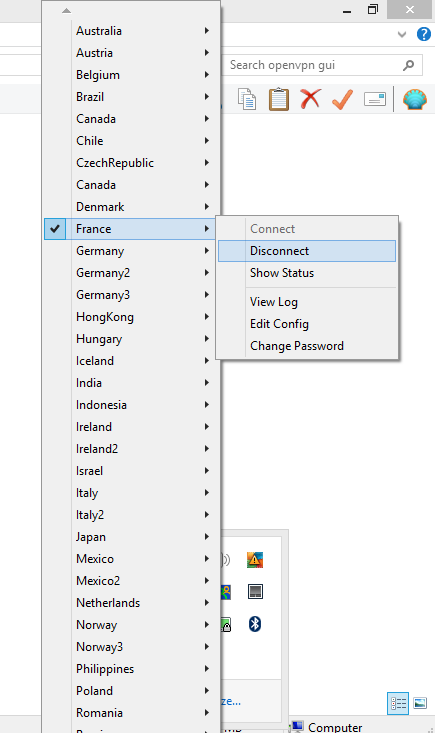Image resolution: width=435 pixels, height=733 pixels.
Task: Open the Ireland2 menu entry
Action: tap(130, 449)
